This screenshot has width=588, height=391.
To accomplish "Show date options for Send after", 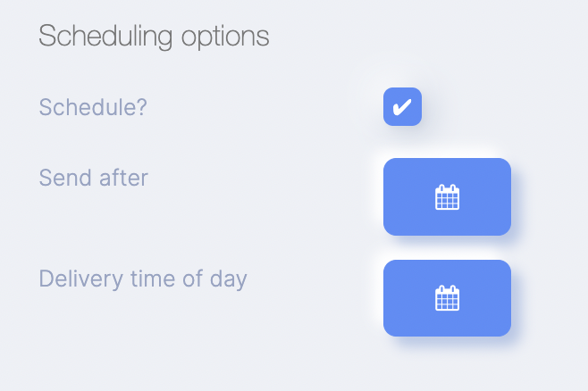I will [x=447, y=196].
